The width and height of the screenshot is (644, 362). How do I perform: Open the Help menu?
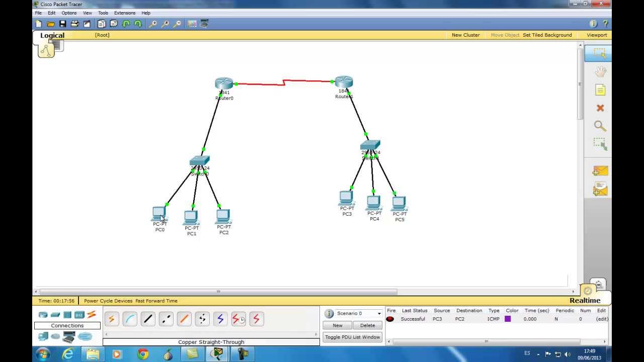click(146, 13)
